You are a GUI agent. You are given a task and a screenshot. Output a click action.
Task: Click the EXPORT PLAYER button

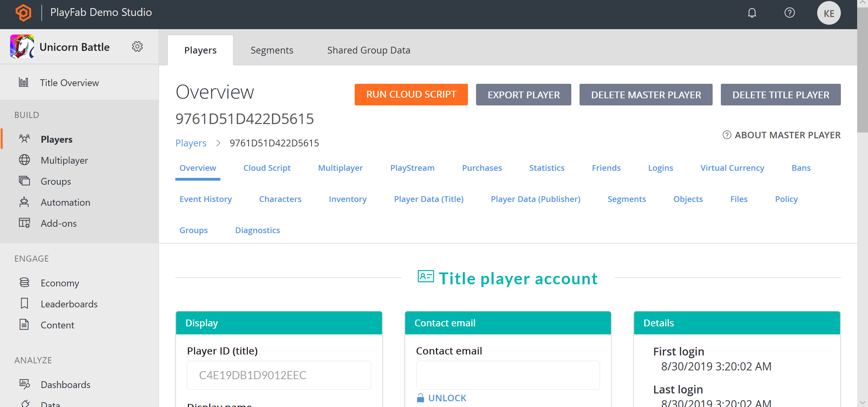523,94
